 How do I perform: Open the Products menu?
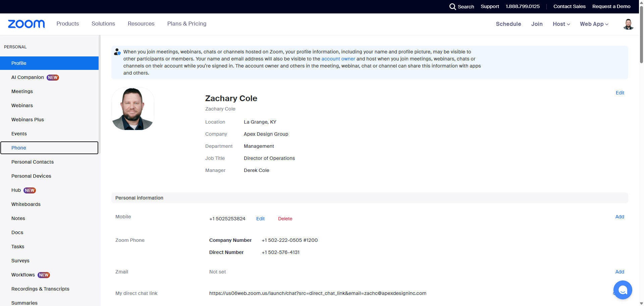click(68, 24)
